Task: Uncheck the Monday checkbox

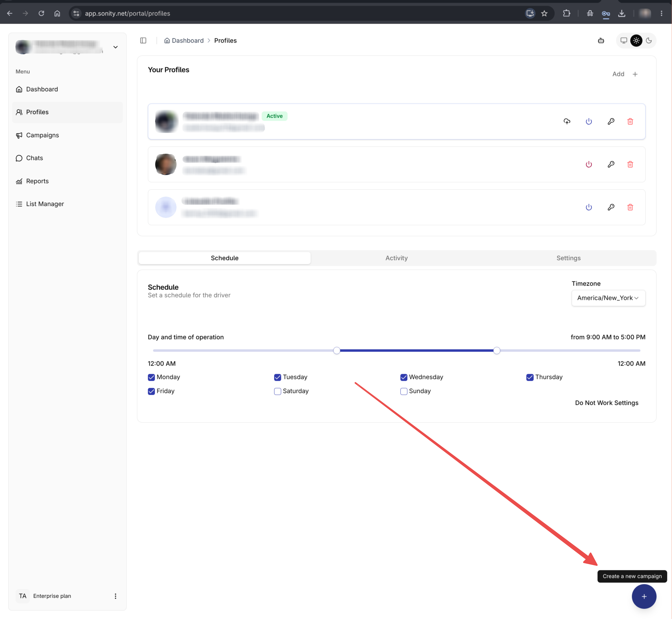Action: (151, 377)
